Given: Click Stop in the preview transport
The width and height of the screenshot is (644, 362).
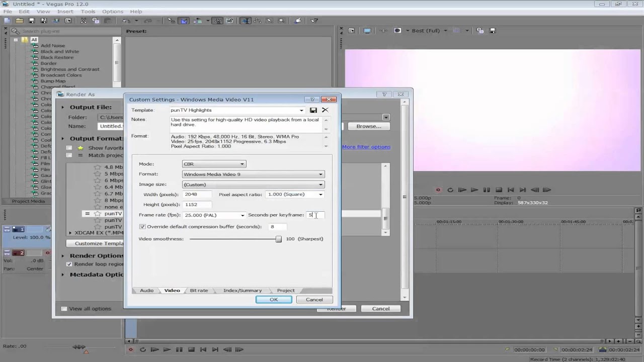Looking at the screenshot, I should tap(499, 190).
